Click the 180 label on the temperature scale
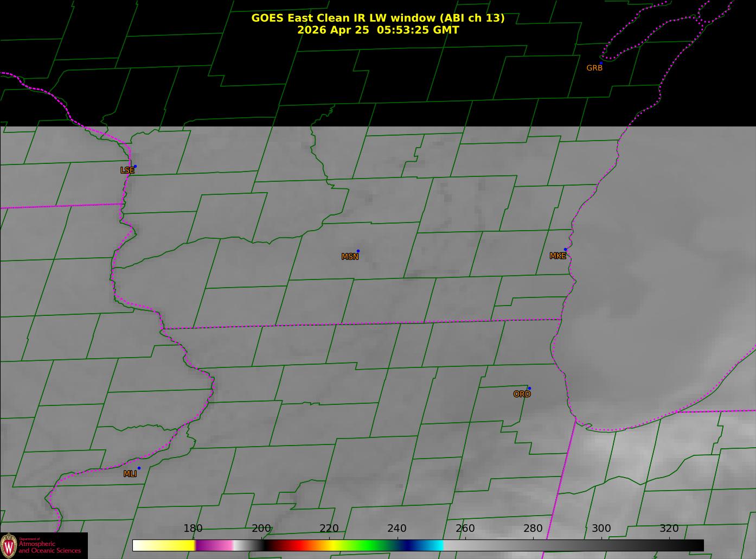This screenshot has height=559, width=756. click(x=193, y=529)
